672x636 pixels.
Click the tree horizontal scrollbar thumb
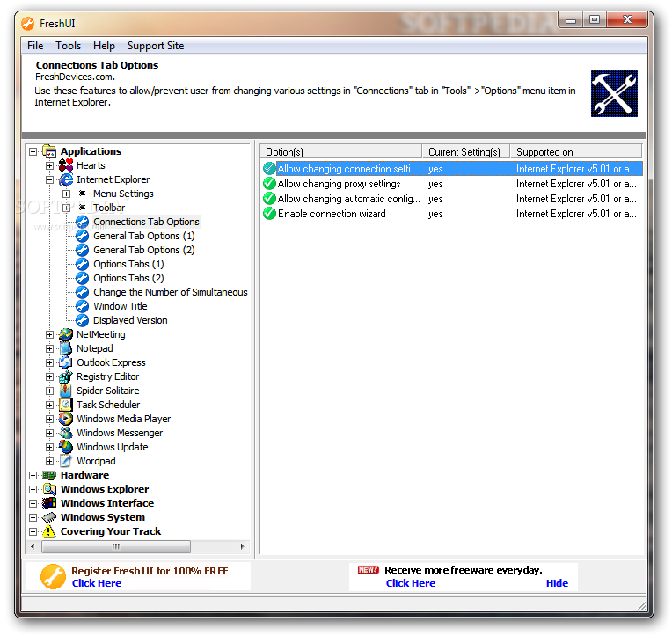click(x=116, y=546)
